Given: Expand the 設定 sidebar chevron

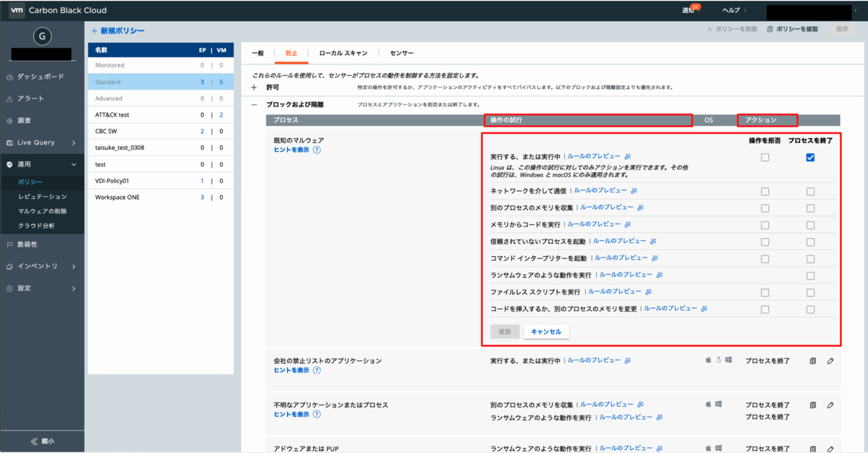Looking at the screenshot, I should pos(74,288).
